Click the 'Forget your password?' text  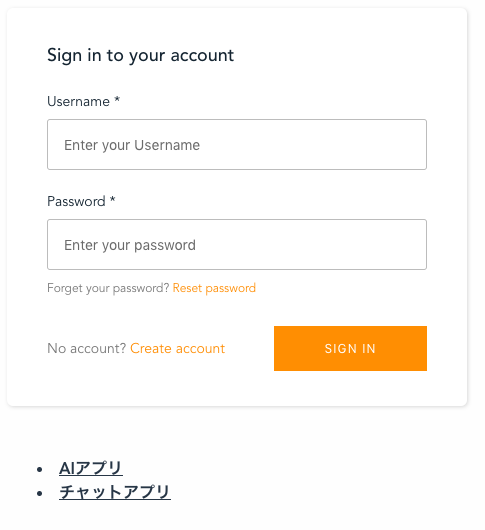[108, 288]
